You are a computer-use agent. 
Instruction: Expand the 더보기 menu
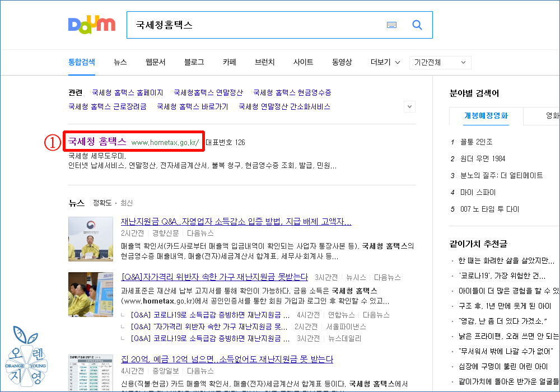(385, 62)
